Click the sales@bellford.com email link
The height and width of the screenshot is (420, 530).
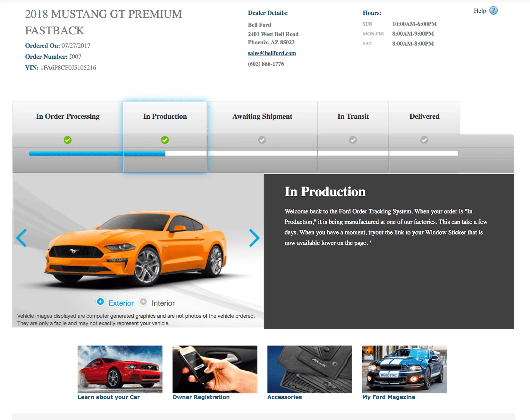tap(272, 53)
